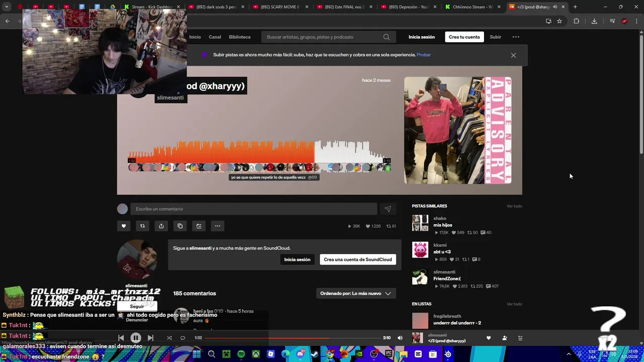Click Inicia sesión in follow prompt
This screenshot has width=644, height=362.
pyautogui.click(x=297, y=259)
